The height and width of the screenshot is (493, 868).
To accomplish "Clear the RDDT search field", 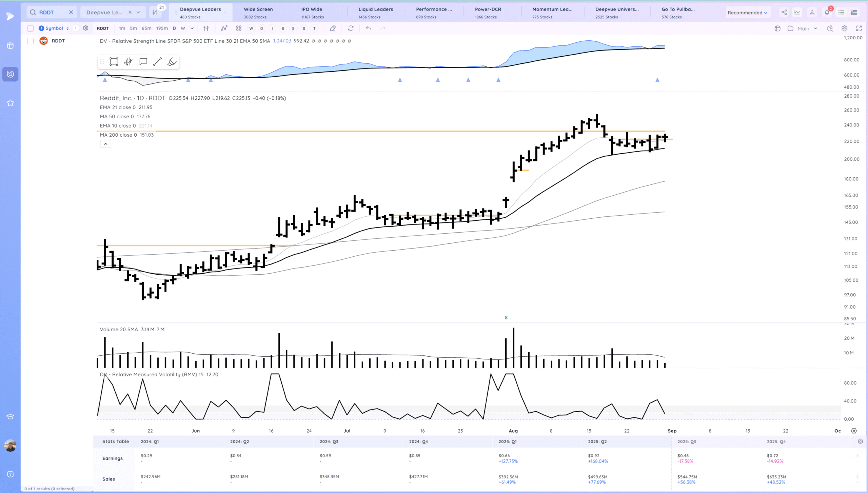I will pyautogui.click(x=71, y=13).
